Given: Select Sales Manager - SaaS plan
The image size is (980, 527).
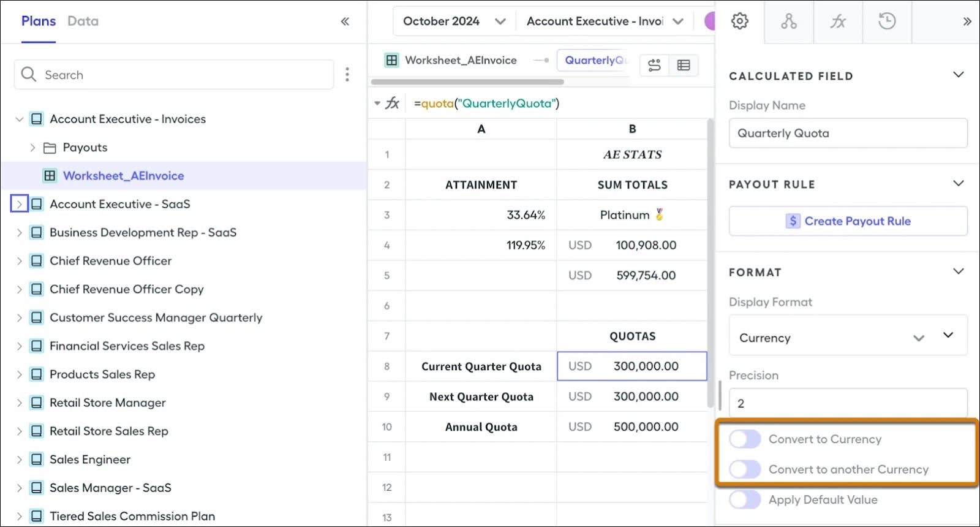Looking at the screenshot, I should pos(110,488).
